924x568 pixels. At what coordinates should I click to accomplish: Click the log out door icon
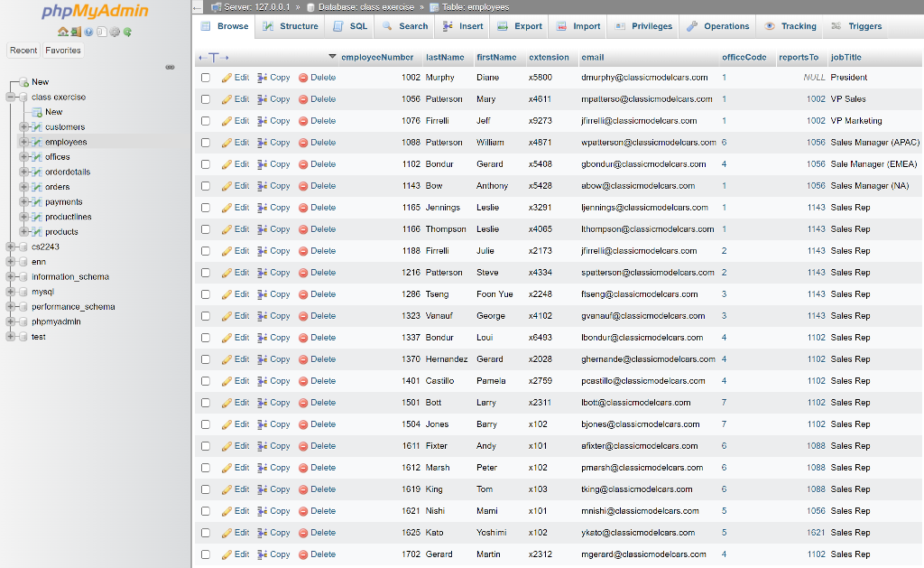(x=76, y=31)
